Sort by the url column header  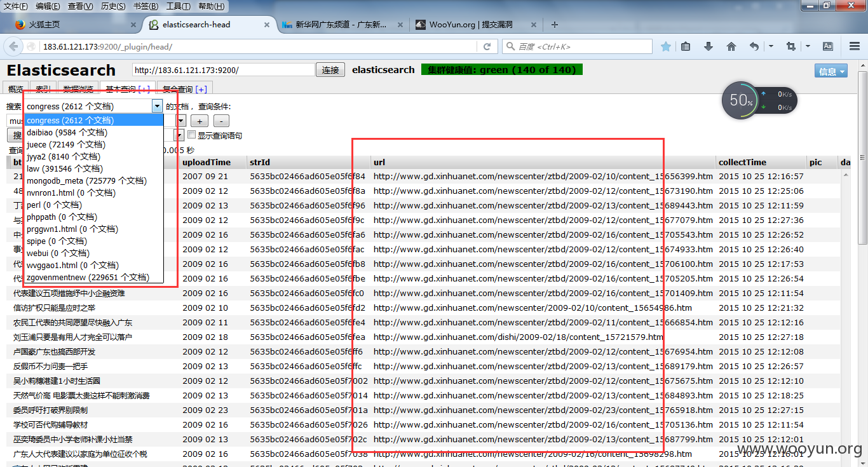(543, 162)
